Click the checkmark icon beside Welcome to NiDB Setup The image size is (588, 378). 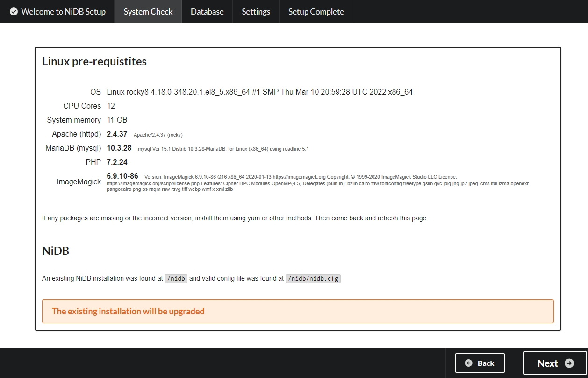(14, 12)
